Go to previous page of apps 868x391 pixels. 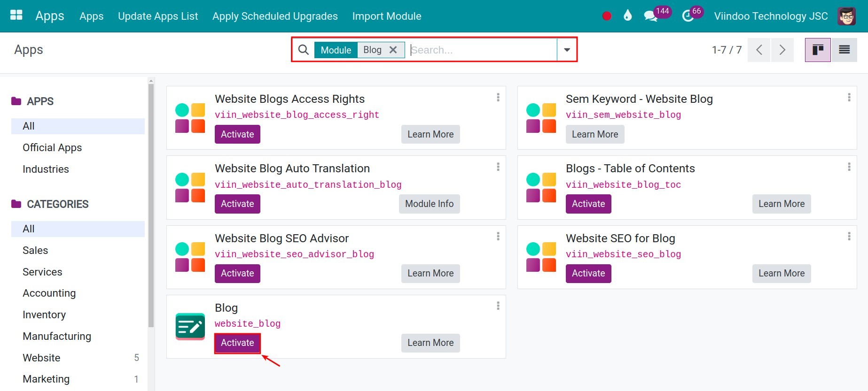[x=759, y=50]
